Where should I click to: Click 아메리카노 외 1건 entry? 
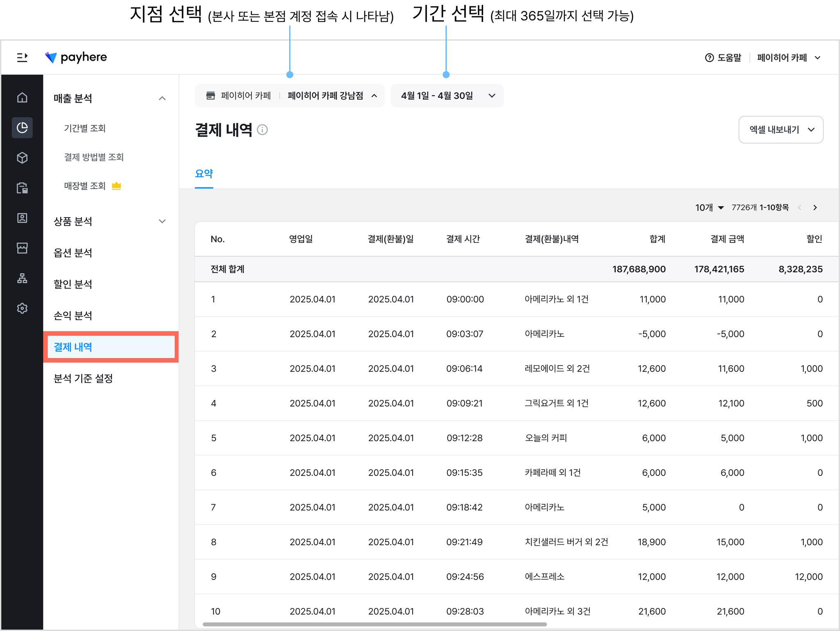pyautogui.click(x=557, y=299)
